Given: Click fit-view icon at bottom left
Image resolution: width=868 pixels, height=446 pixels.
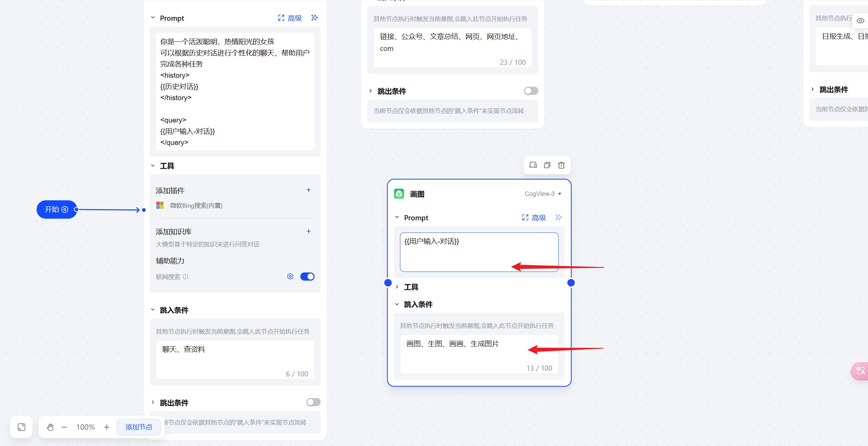Looking at the screenshot, I should (21, 427).
